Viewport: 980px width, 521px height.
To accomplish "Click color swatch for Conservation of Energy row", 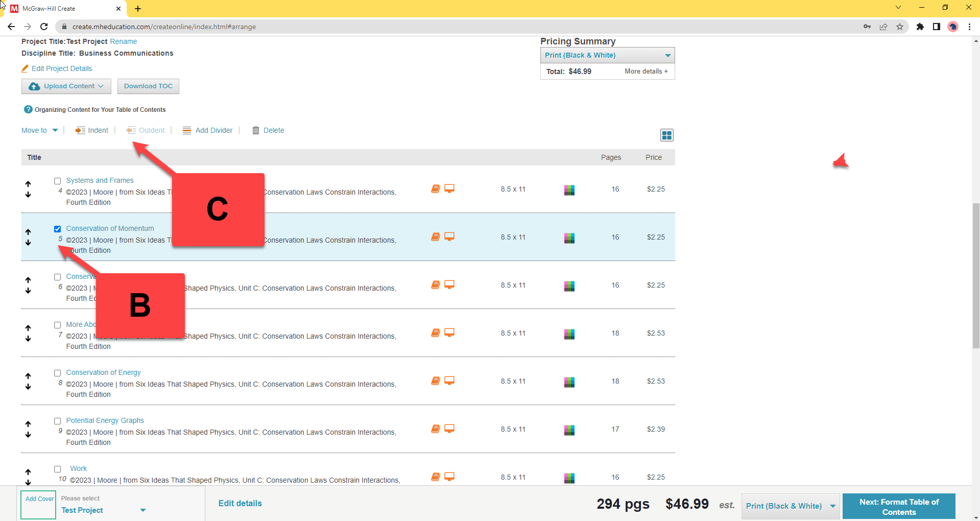I will point(569,382).
